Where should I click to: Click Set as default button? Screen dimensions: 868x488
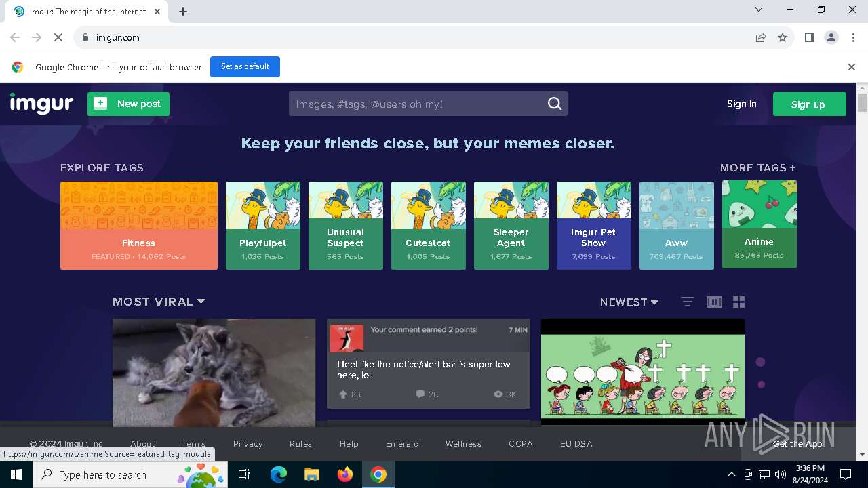pyautogui.click(x=245, y=66)
